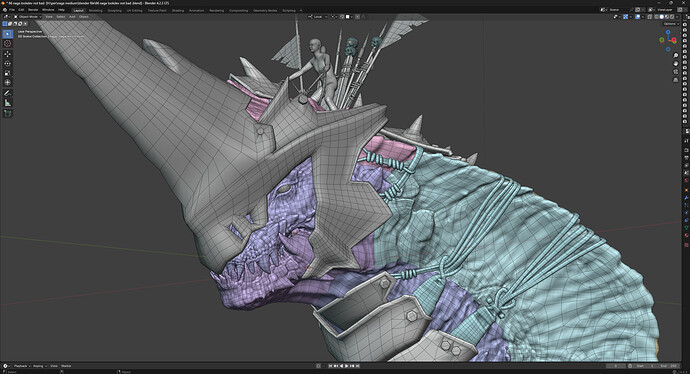Toggle X-ray mode

tap(650, 17)
